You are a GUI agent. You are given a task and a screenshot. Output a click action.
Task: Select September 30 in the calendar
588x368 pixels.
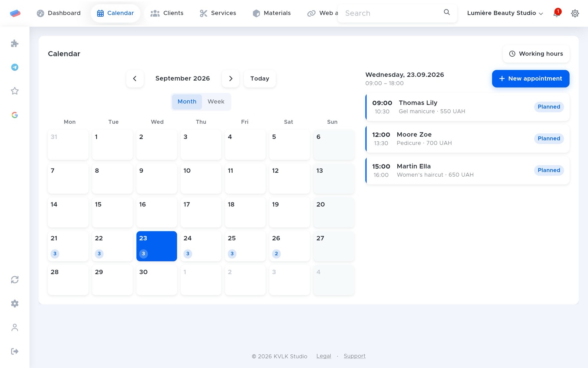click(157, 280)
